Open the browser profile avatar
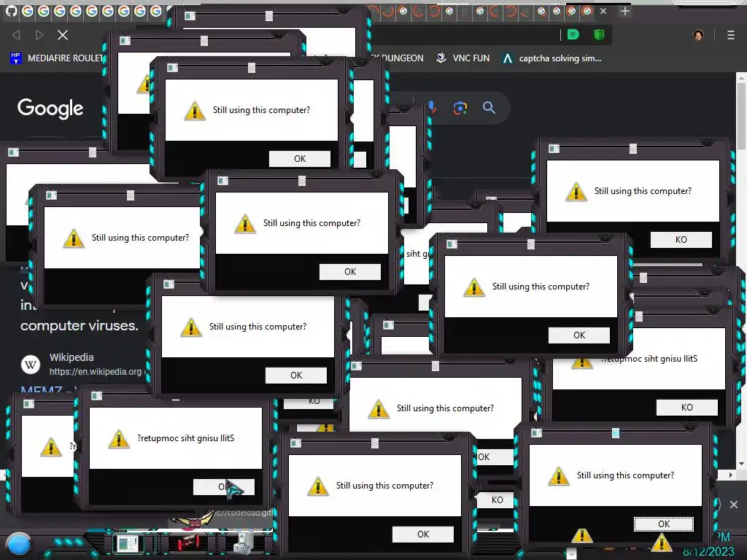Screen dimensions: 747x560 click(x=698, y=35)
